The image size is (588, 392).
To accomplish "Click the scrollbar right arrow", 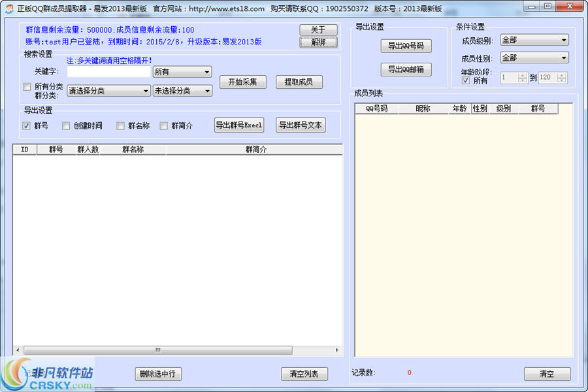I will pyautogui.click(x=337, y=350).
